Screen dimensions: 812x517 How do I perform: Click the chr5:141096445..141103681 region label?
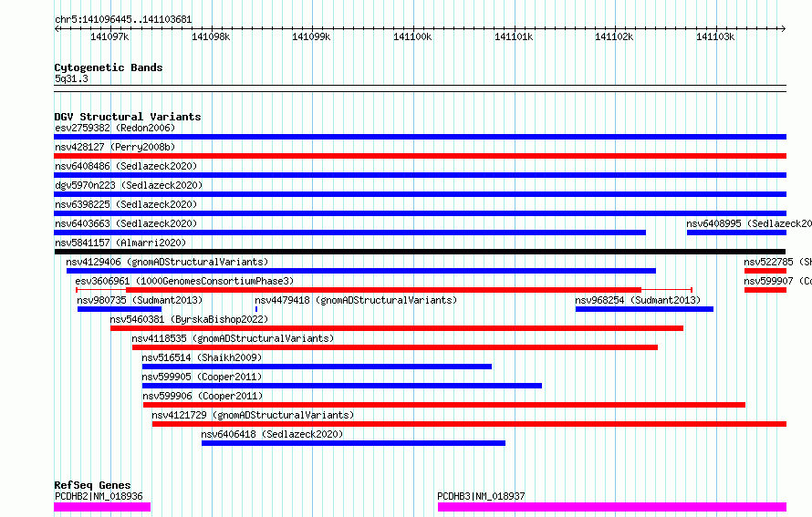123,19
